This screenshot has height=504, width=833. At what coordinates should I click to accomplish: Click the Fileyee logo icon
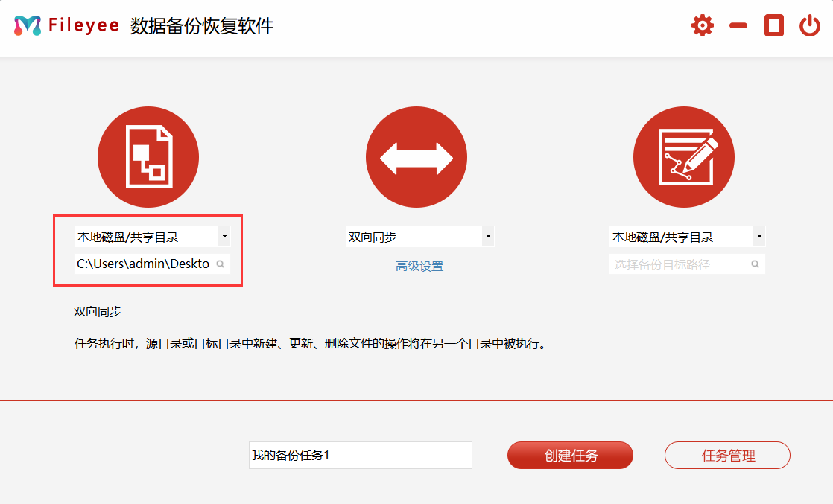[28, 26]
